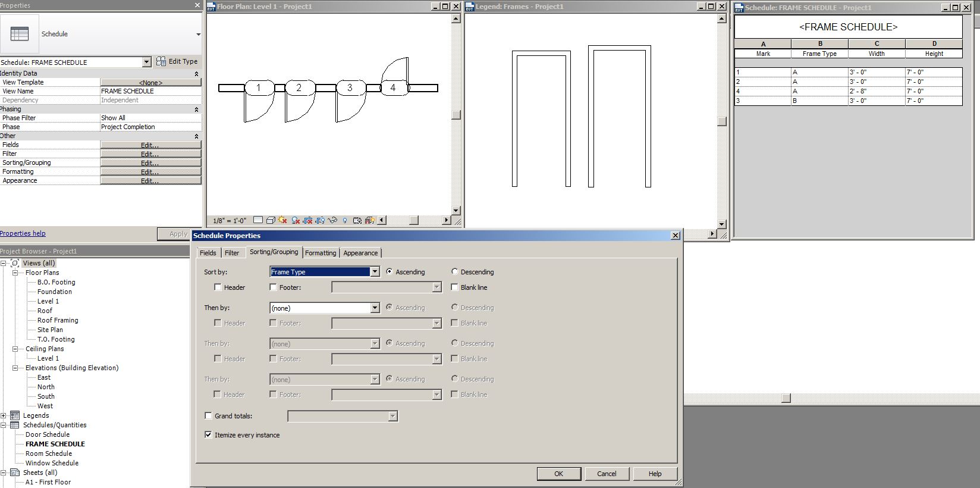Click the Legends icon in Project Browser
Screen dimensions: 980x488
(x=15, y=415)
